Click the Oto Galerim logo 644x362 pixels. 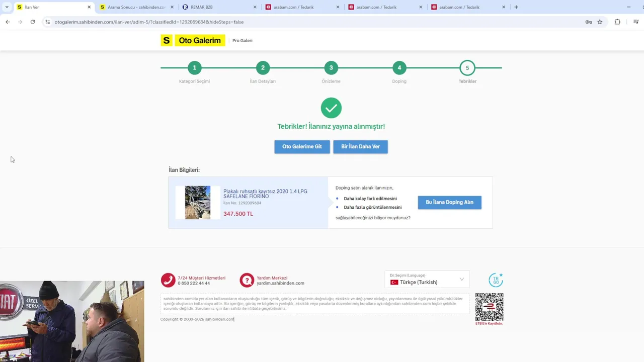193,41
